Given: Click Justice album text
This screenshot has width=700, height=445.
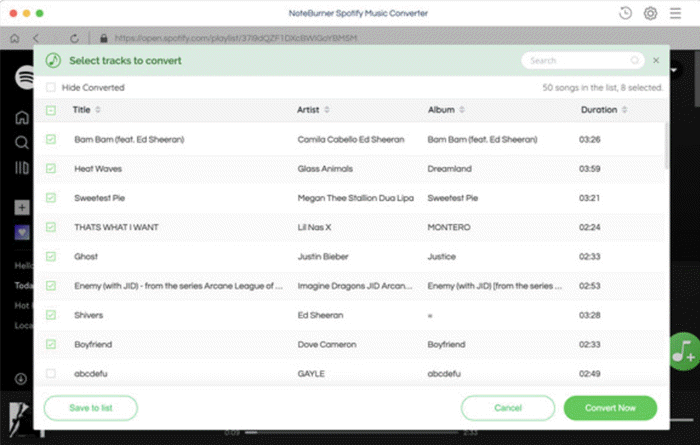Looking at the screenshot, I should [x=442, y=257].
